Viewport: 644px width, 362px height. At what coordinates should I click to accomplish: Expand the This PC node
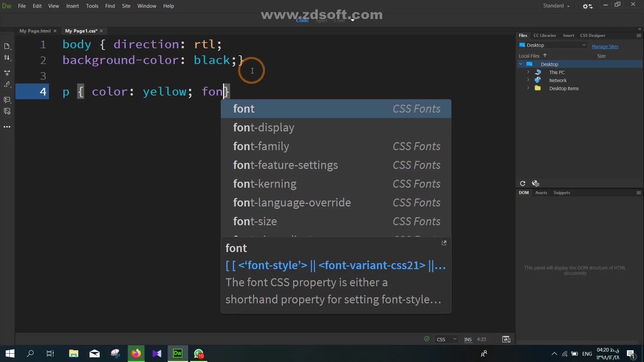click(528, 72)
